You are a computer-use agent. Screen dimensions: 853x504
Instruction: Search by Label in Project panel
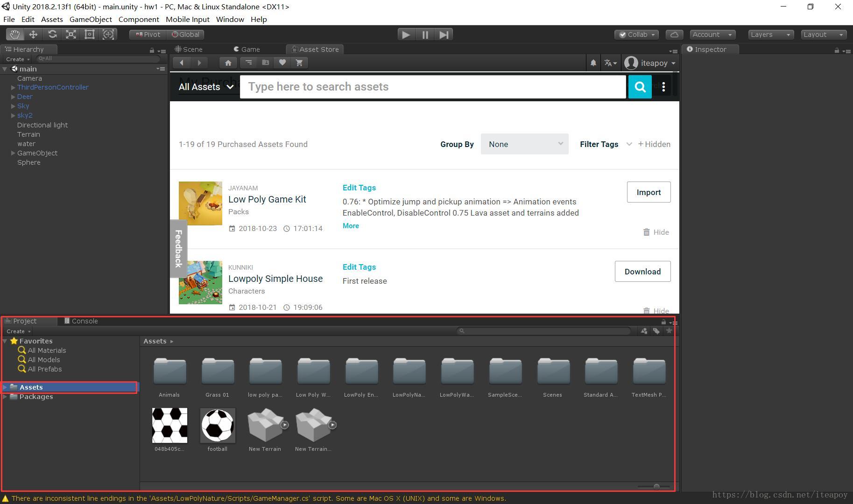[656, 331]
